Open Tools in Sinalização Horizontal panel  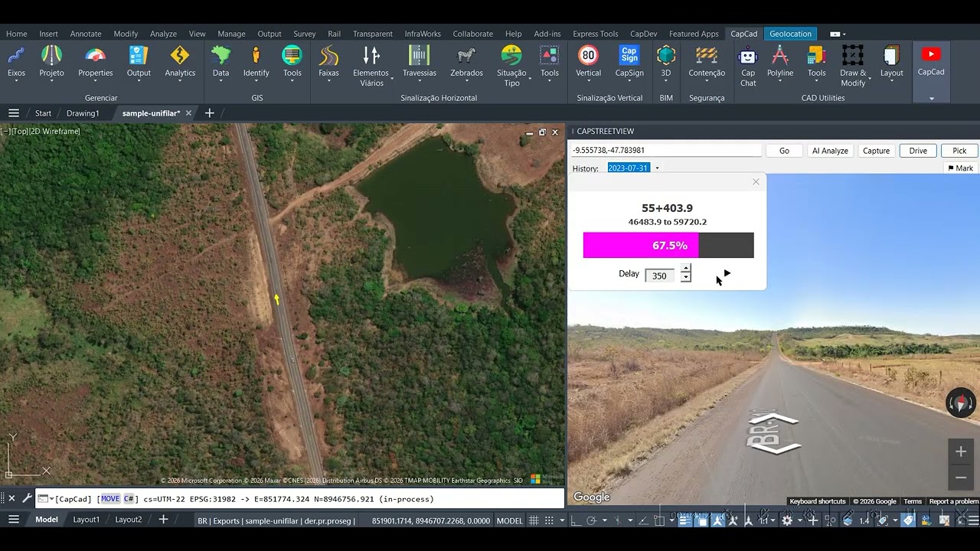[x=550, y=62]
